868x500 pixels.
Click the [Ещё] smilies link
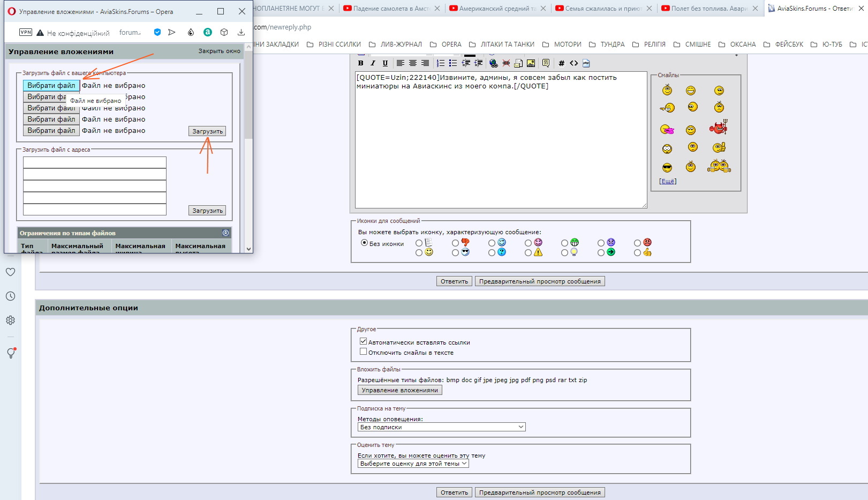pos(668,181)
